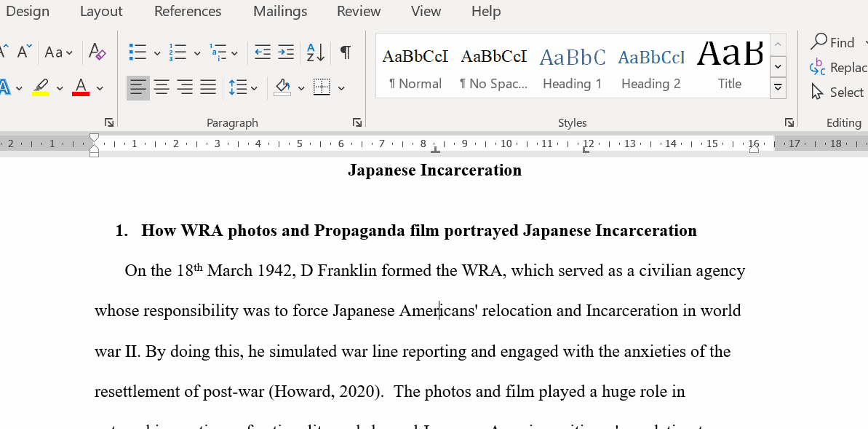Click the Multilevel list icon
This screenshot has height=429, width=868.
click(x=218, y=52)
